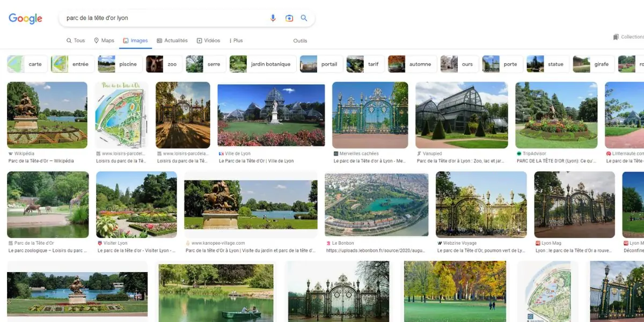Open the park map image thumbnail
This screenshot has height=322, width=644.
coord(121,115)
